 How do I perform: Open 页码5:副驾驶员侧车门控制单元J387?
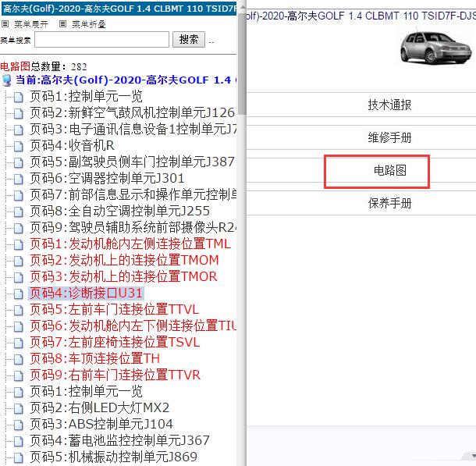[132, 162]
